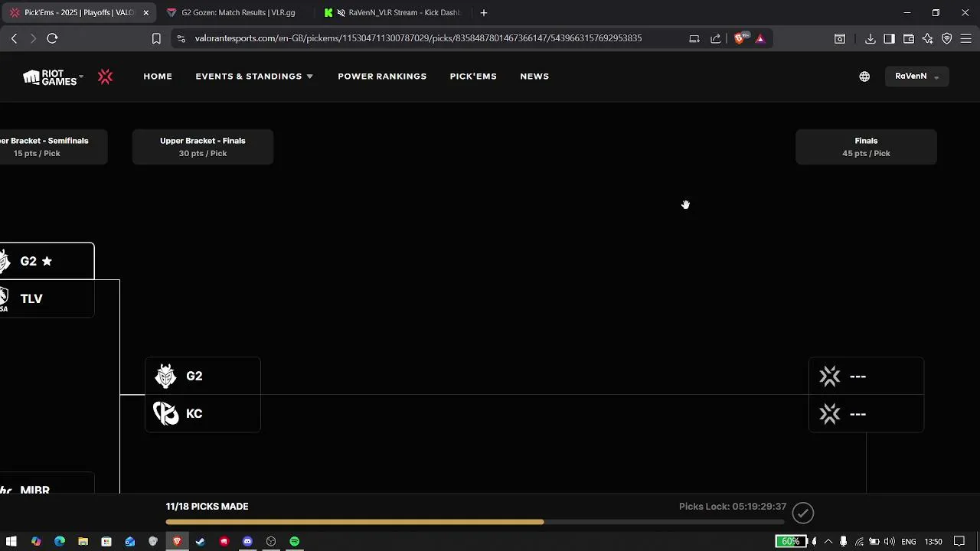Click Finals 45 pts header
The width and height of the screenshot is (980, 551).
[866, 147]
